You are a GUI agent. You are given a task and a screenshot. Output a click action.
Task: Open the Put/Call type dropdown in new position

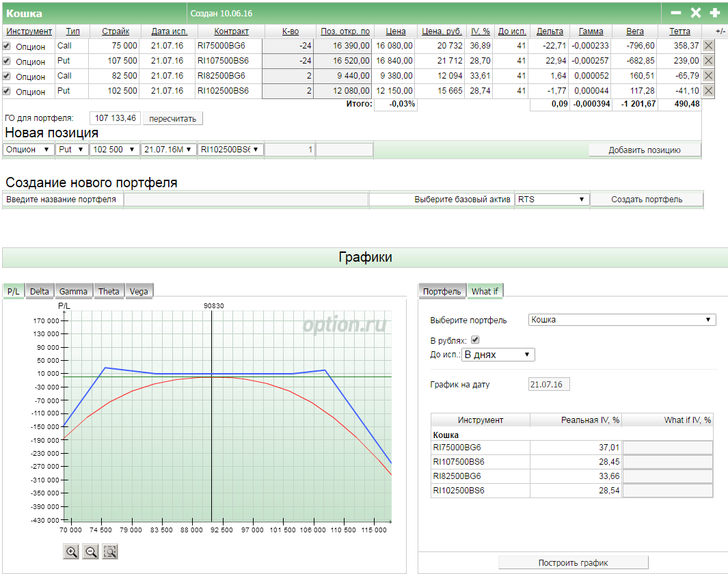tap(72, 150)
